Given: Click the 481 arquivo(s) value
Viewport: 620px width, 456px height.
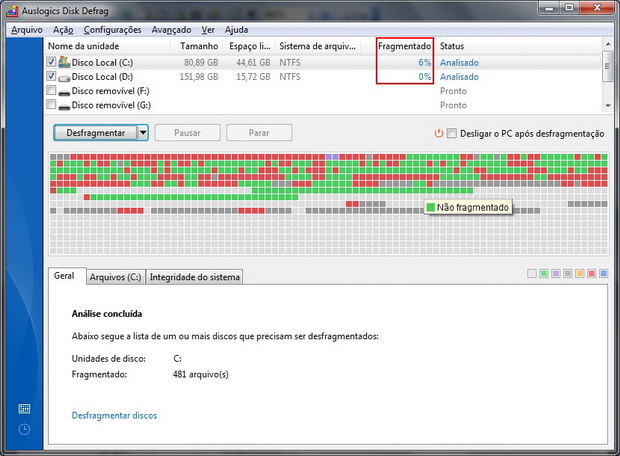Looking at the screenshot, I should click(200, 374).
